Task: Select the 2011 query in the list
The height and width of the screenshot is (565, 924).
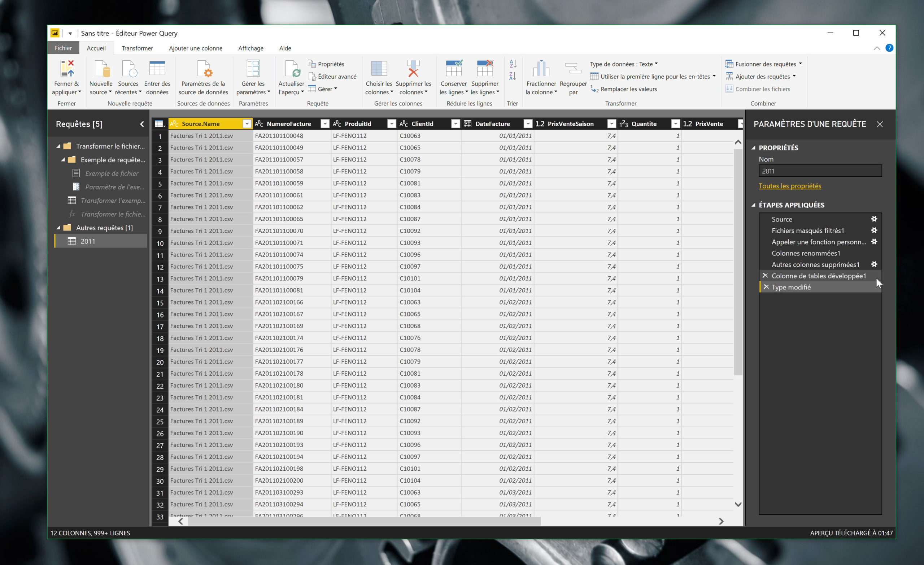Action: (x=101, y=241)
